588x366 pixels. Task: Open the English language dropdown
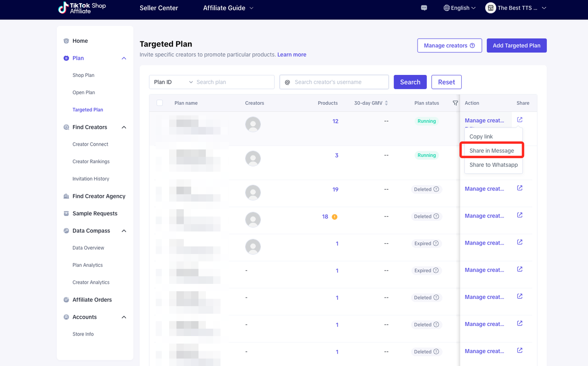click(459, 8)
